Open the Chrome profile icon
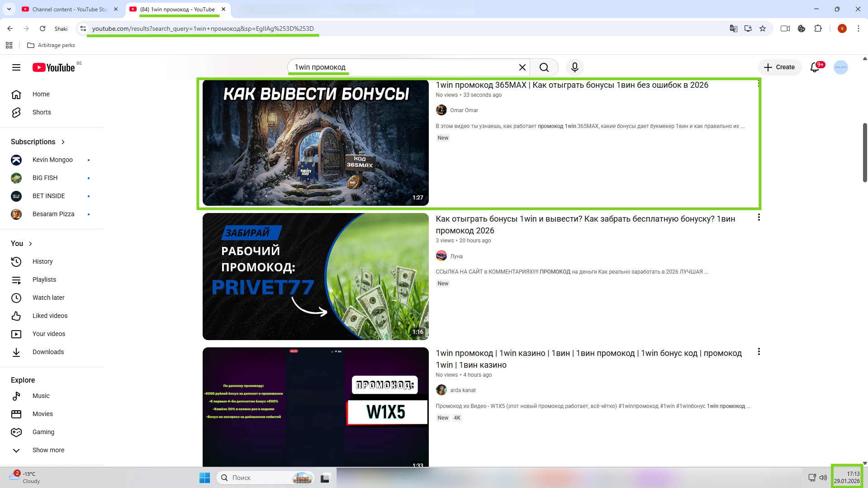 pos(842,28)
